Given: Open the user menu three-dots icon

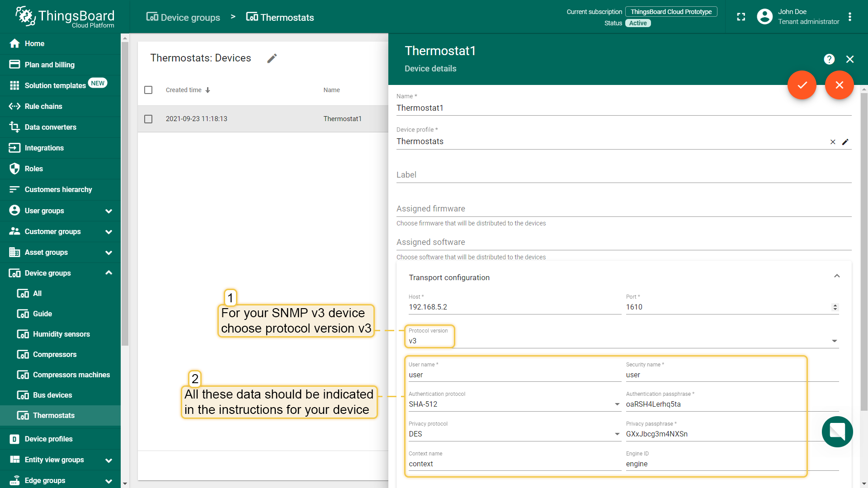Looking at the screenshot, I should click(x=850, y=17).
